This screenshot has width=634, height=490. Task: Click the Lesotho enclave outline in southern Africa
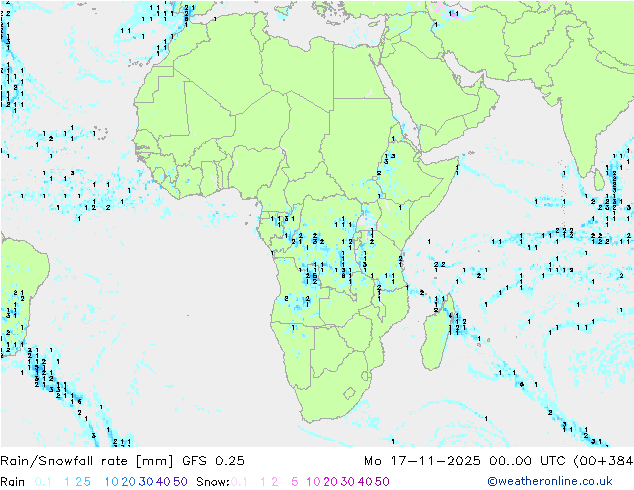(x=349, y=393)
